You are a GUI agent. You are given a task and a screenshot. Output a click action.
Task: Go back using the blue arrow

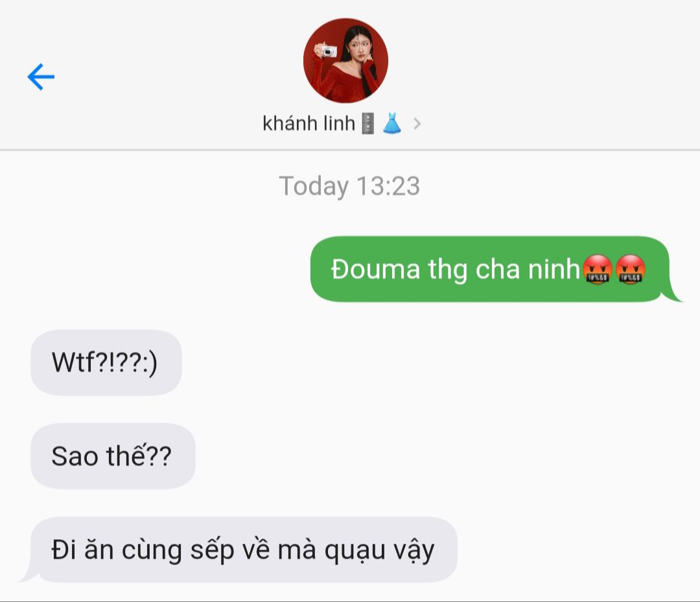(x=41, y=76)
